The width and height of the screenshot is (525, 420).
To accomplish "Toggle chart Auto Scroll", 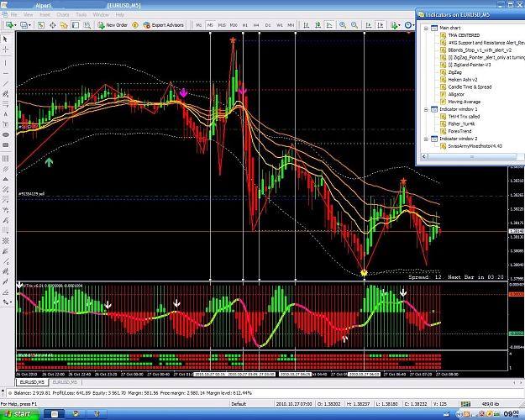I will (369, 25).
